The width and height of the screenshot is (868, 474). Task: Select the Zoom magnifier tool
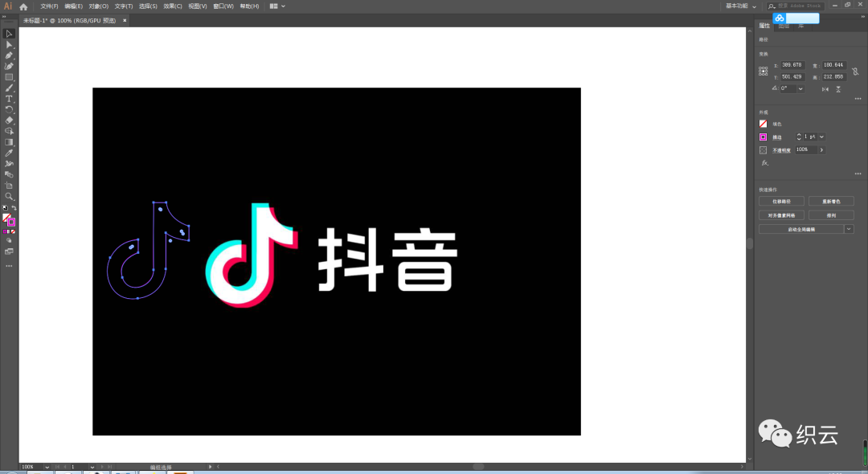[x=9, y=196]
